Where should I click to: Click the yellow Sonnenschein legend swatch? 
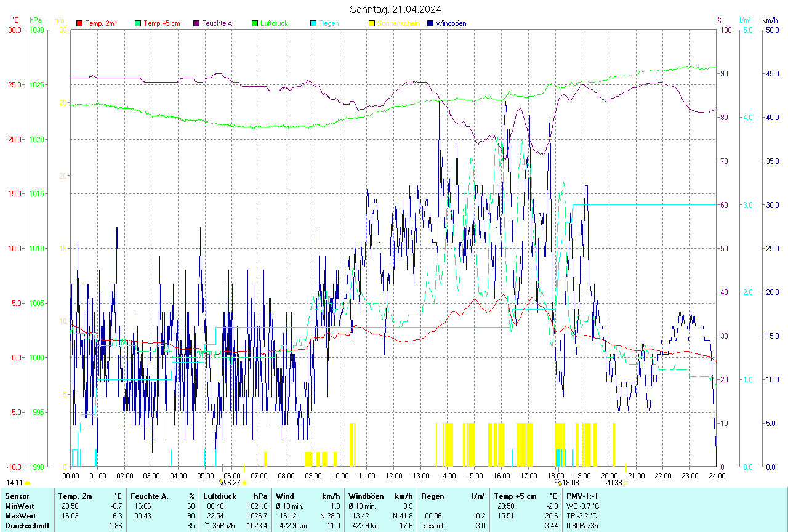tap(372, 23)
